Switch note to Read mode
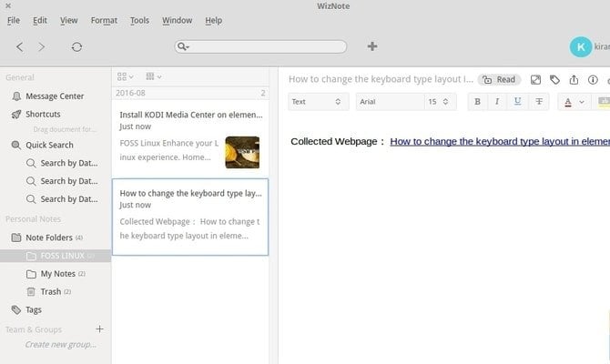 [500, 80]
